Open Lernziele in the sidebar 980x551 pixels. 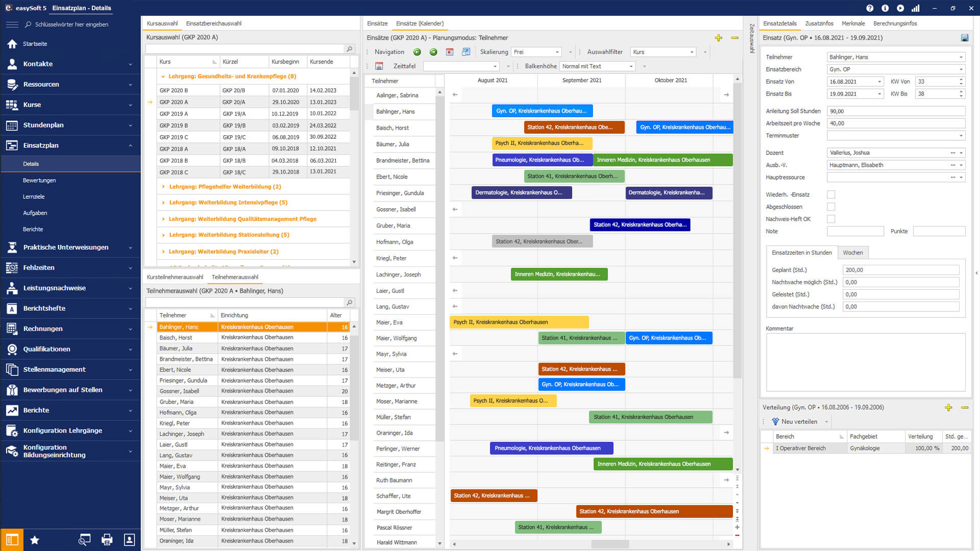tap(34, 197)
